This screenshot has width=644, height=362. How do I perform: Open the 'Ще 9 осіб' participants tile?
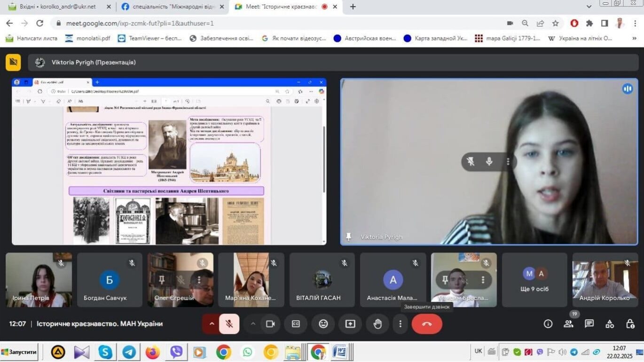point(534,280)
